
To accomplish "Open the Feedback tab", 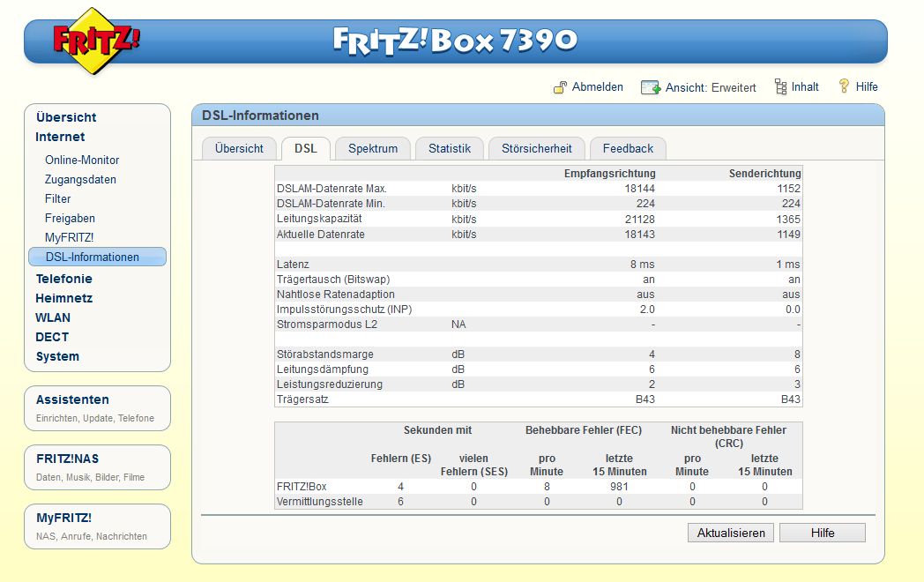I will [x=628, y=149].
